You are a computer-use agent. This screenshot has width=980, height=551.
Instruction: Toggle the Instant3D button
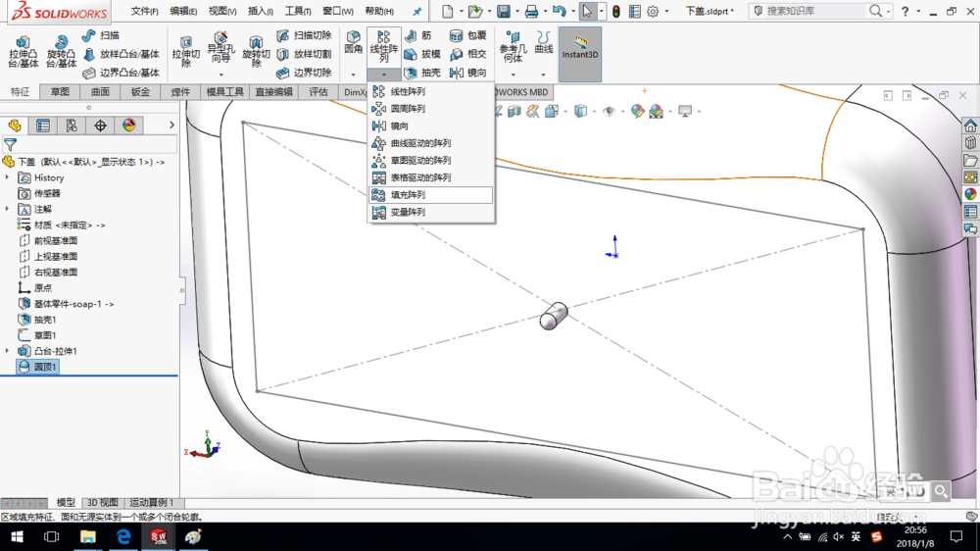[580, 54]
